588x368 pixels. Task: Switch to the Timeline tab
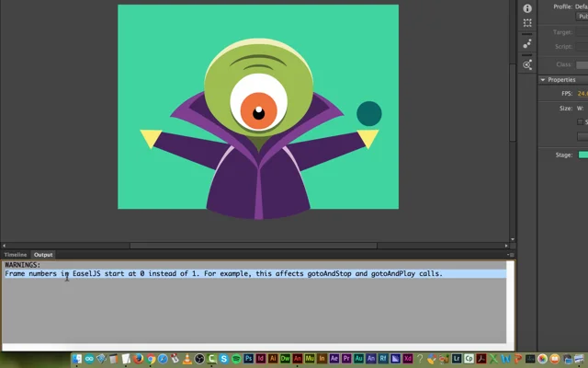pyautogui.click(x=15, y=255)
